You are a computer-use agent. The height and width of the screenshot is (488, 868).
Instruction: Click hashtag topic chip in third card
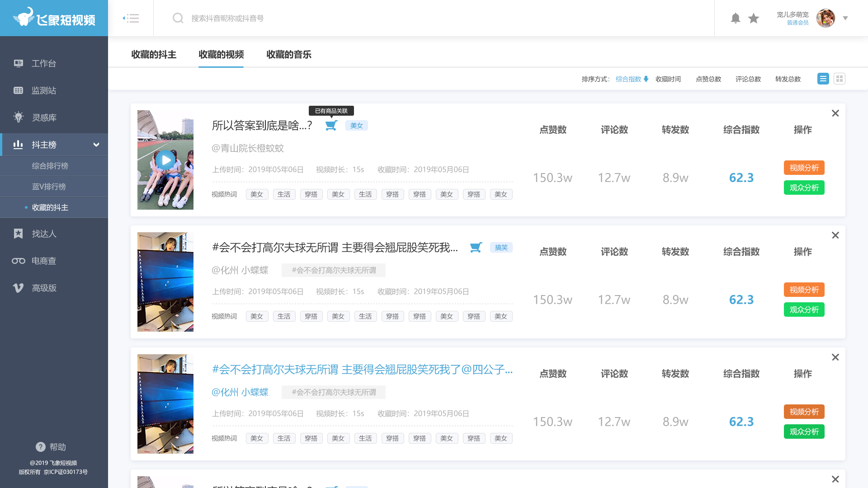(334, 392)
